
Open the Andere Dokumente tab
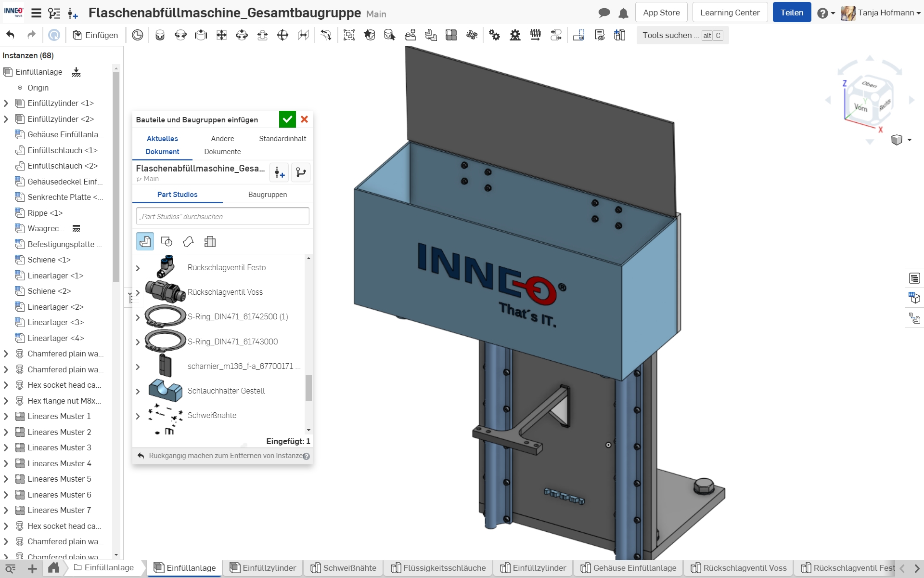222,145
